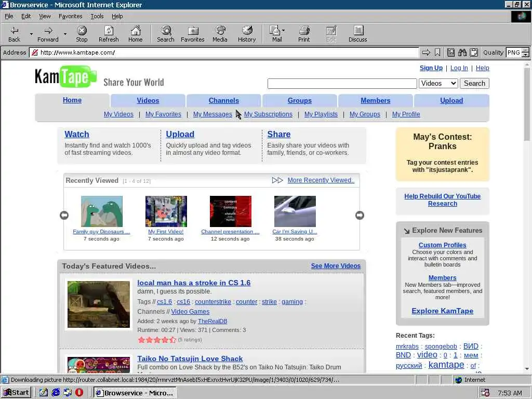Open the Family guy Dinosaurs thumbnail
The height and width of the screenshot is (399, 532).
coord(102,211)
